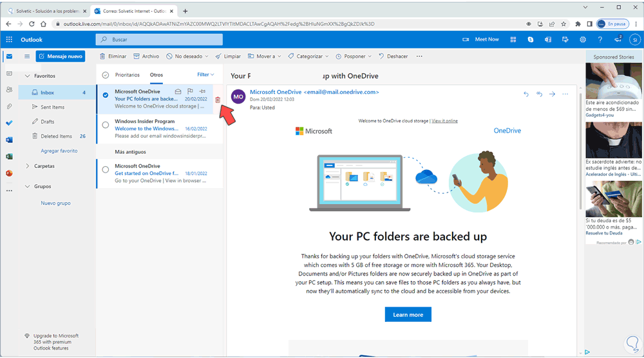The image size is (644, 358).
Task: Click the Agregar favorito link
Action: pyautogui.click(x=59, y=151)
